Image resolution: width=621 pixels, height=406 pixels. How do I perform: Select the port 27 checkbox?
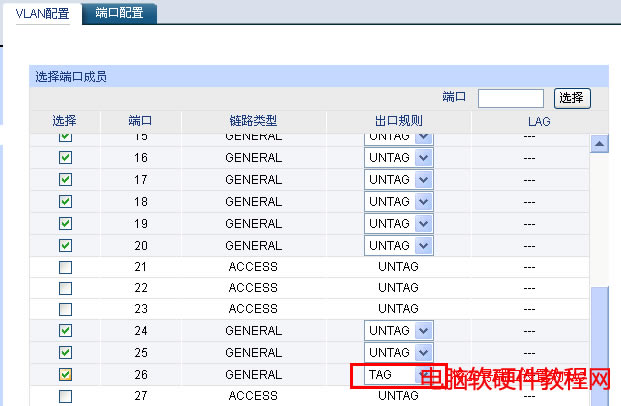66,396
